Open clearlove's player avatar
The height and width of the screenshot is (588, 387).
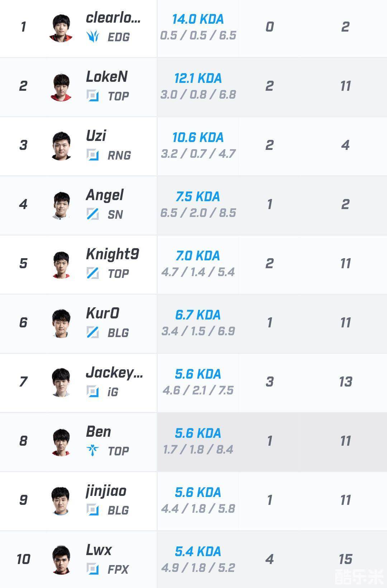pos(61,28)
